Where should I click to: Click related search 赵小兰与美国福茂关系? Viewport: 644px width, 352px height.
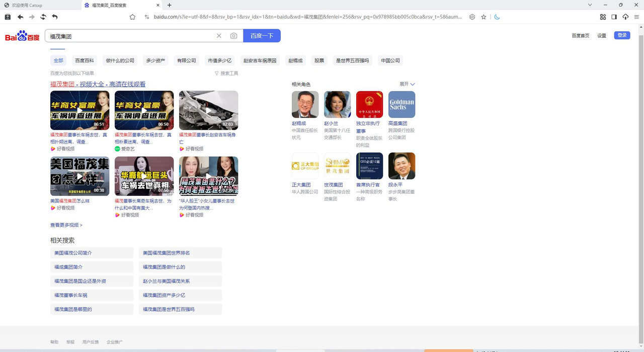180,281
